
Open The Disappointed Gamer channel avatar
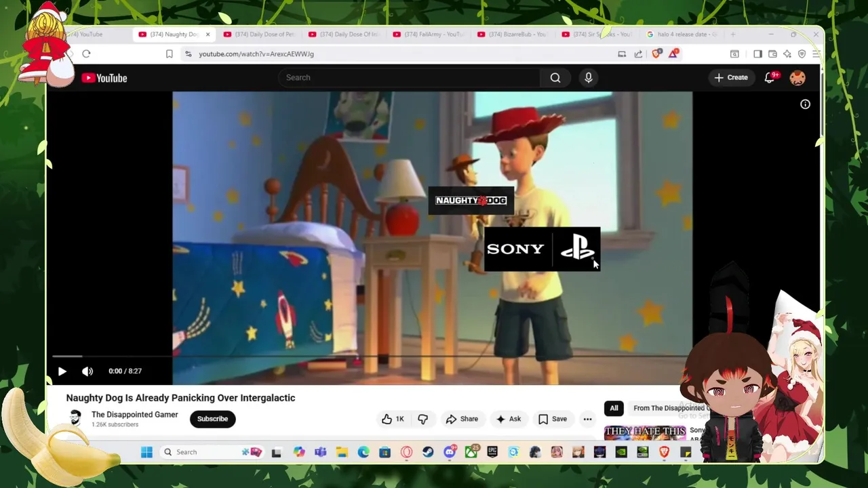point(75,419)
